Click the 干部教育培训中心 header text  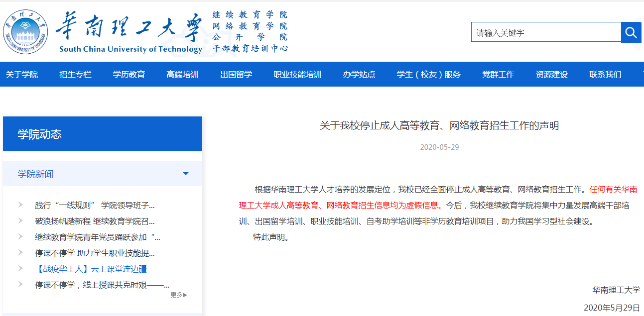[250, 49]
